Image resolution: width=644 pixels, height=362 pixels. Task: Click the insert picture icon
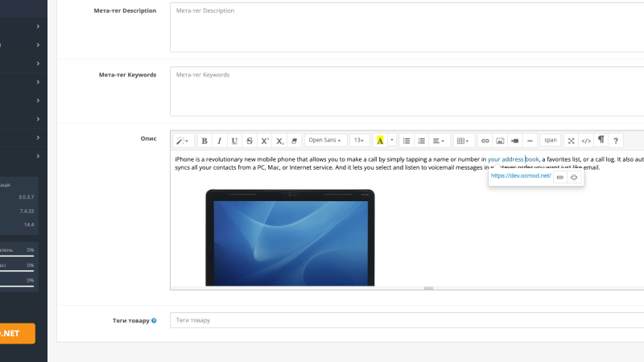click(x=500, y=141)
